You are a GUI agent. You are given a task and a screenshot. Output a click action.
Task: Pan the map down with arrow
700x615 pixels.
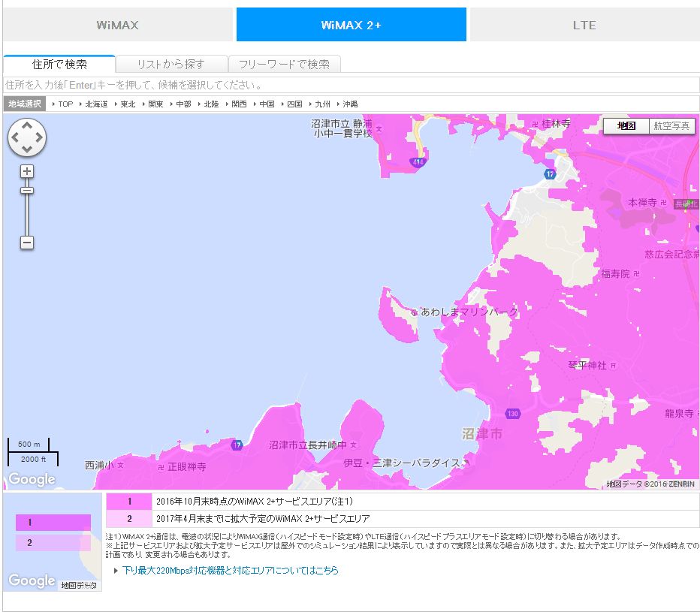27,149
